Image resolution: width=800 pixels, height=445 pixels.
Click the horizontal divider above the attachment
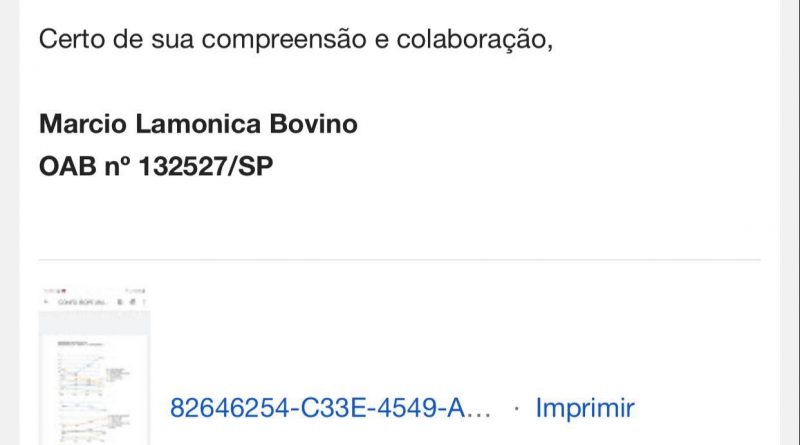click(400, 260)
